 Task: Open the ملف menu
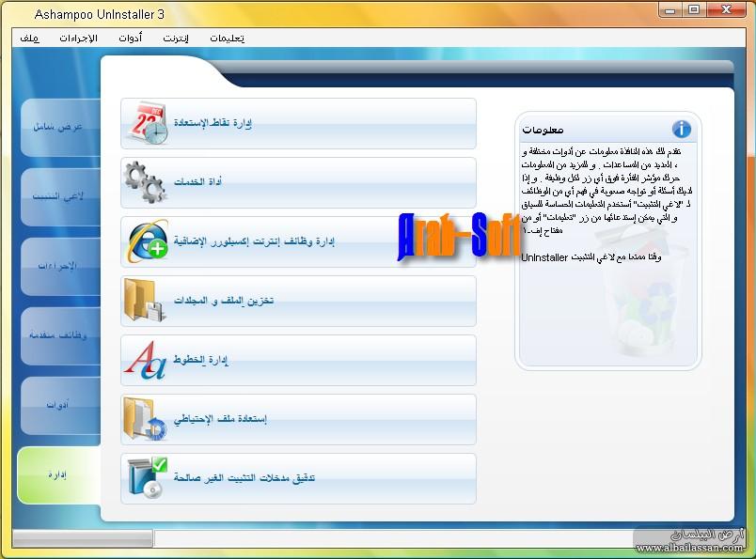click(30, 39)
